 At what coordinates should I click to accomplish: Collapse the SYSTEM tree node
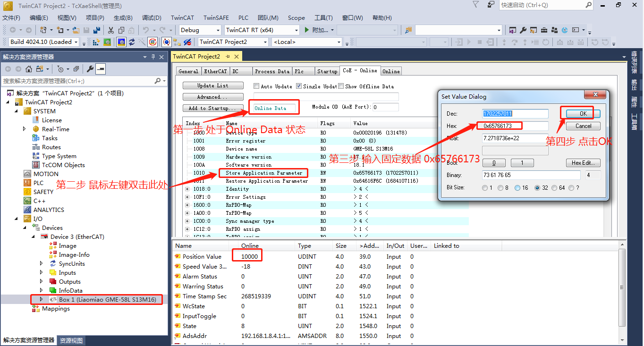(17, 111)
